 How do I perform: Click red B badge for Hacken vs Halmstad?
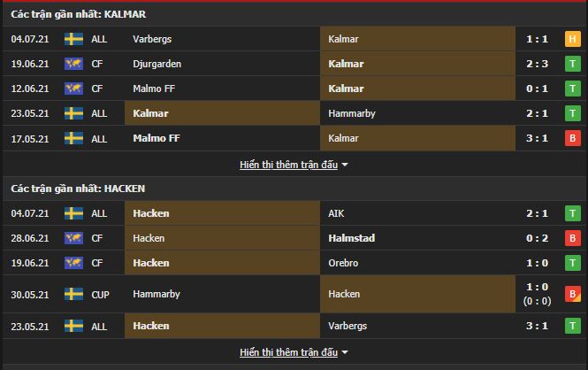pyautogui.click(x=573, y=238)
